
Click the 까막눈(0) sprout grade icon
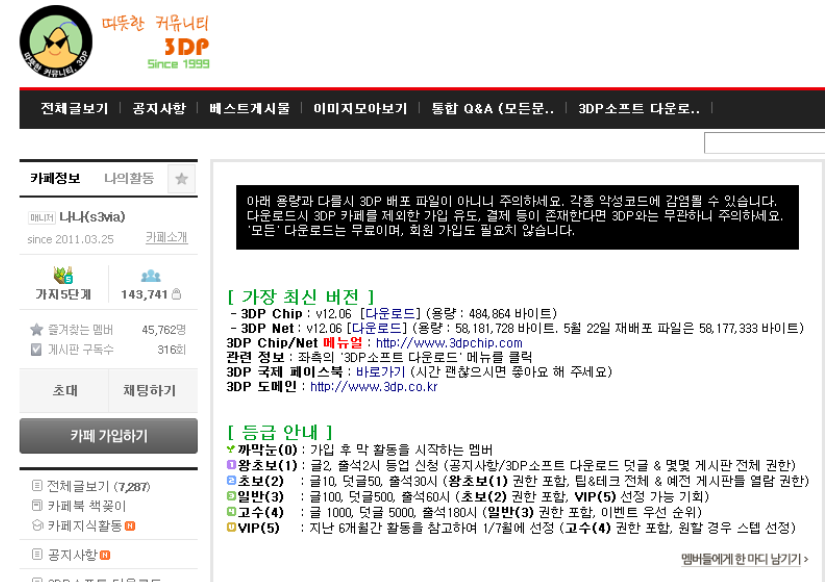[230, 449]
